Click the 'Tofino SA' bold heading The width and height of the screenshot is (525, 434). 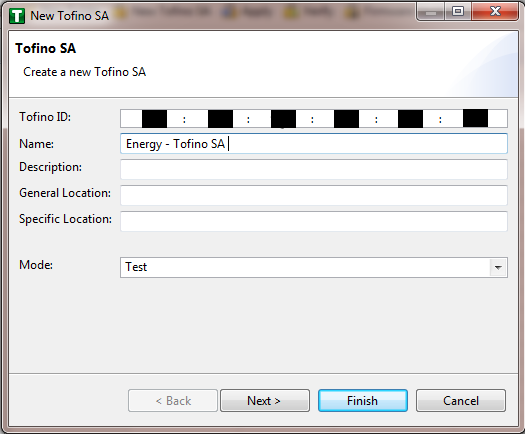click(46, 49)
